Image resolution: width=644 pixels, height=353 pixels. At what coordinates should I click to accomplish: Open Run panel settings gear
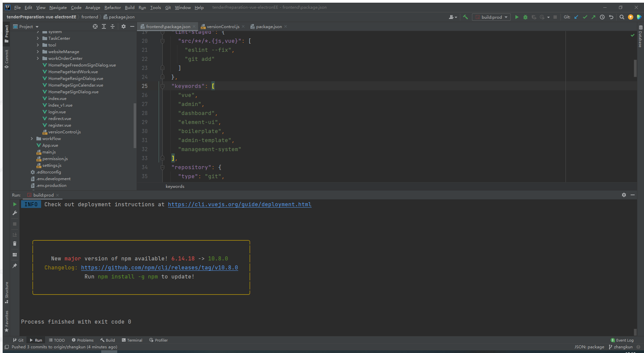tap(624, 195)
